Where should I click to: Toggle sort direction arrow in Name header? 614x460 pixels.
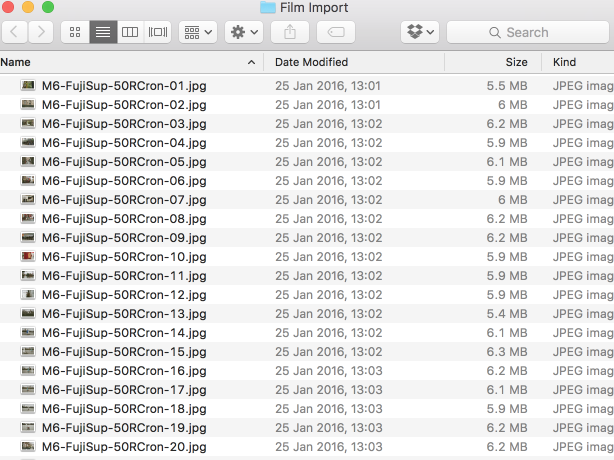click(x=251, y=62)
